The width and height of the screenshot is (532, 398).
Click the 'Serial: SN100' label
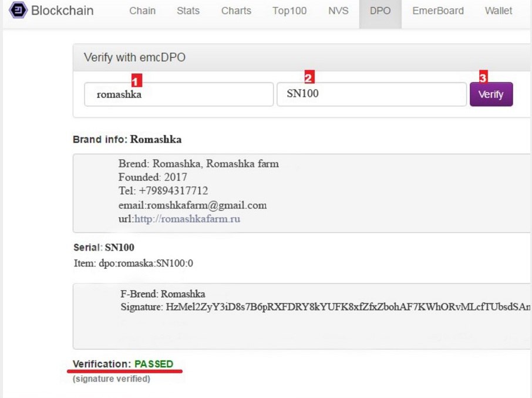pyautogui.click(x=104, y=247)
